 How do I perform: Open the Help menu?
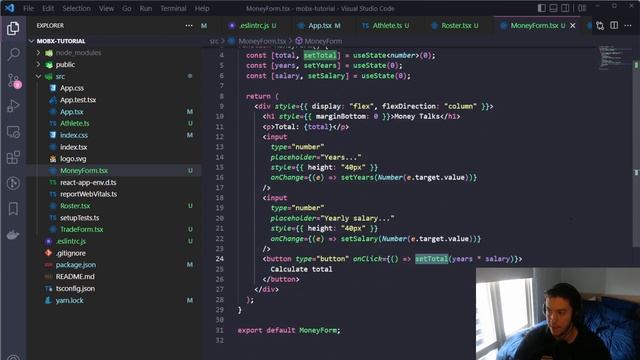[x=202, y=8]
